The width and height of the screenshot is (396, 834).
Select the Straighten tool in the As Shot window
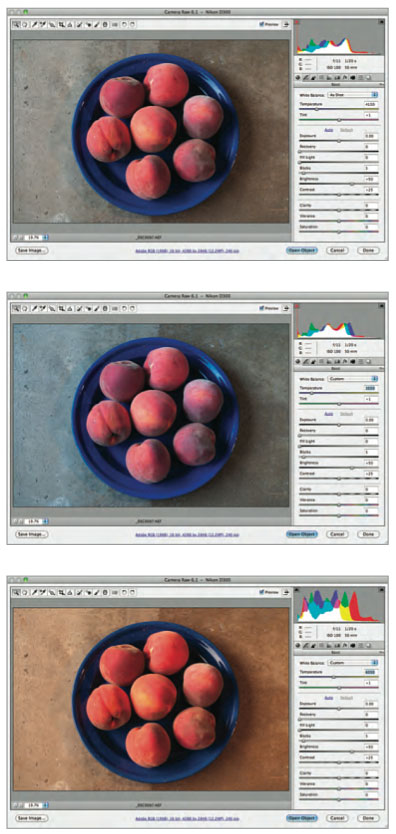click(70, 24)
